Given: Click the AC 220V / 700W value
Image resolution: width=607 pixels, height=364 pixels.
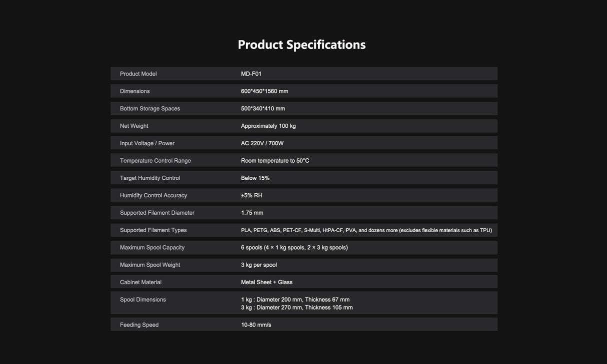Looking at the screenshot, I should click(262, 143).
